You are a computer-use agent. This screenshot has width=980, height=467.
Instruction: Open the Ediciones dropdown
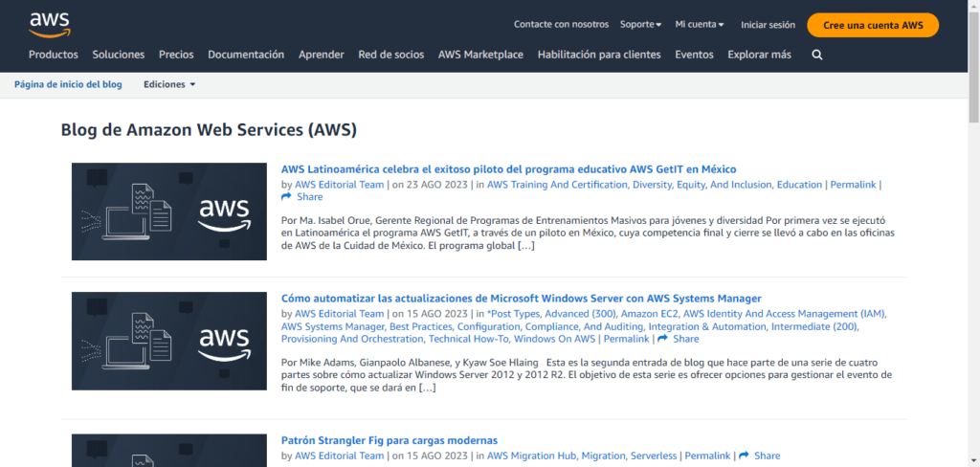(x=169, y=84)
